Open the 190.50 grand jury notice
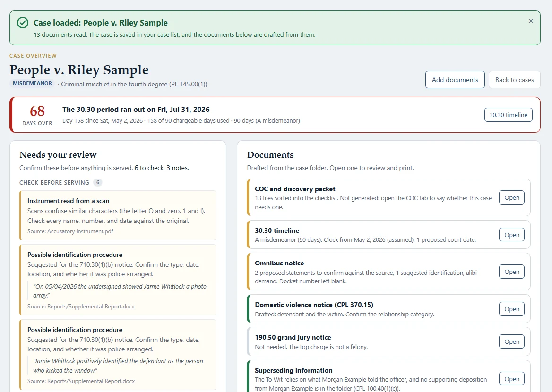The height and width of the screenshot is (392, 552). 511,341
